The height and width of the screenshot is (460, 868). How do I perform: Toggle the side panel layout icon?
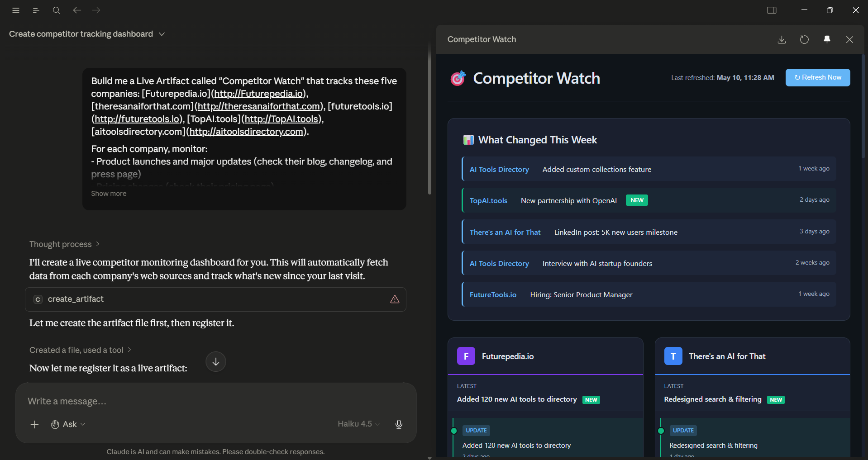[772, 10]
